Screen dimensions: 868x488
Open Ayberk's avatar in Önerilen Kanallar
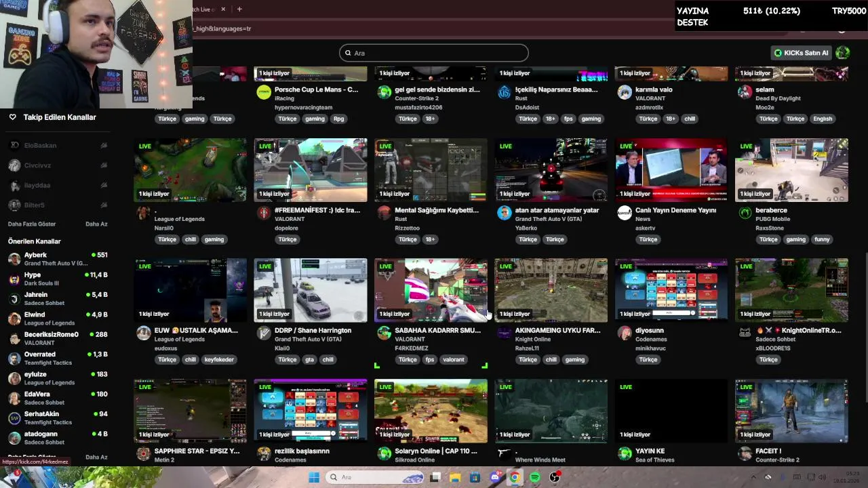coord(14,259)
